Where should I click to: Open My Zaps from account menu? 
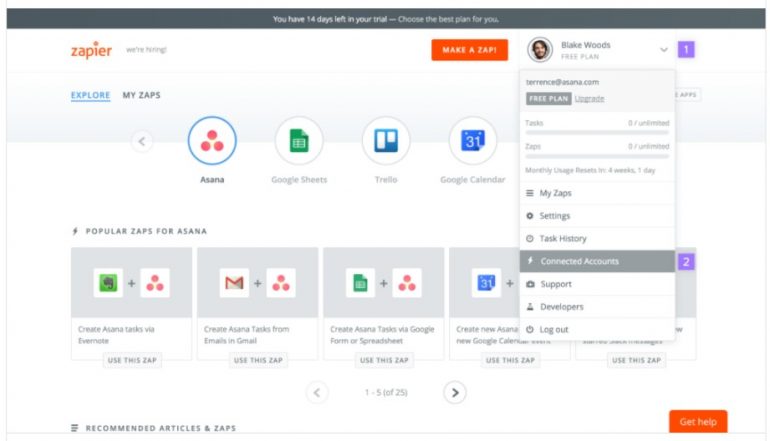point(597,193)
